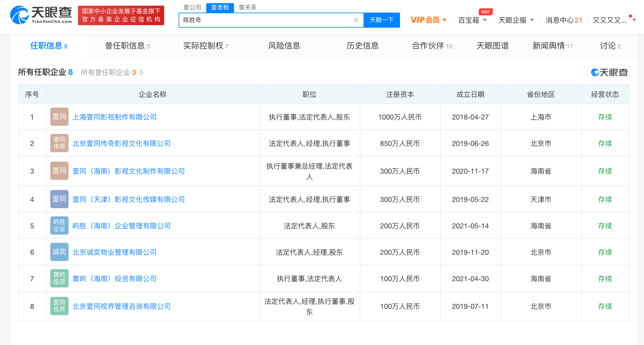The width and height of the screenshot is (644, 345).
Task: Click 上海壹同影视制作 company logo icon
Action: [59, 117]
